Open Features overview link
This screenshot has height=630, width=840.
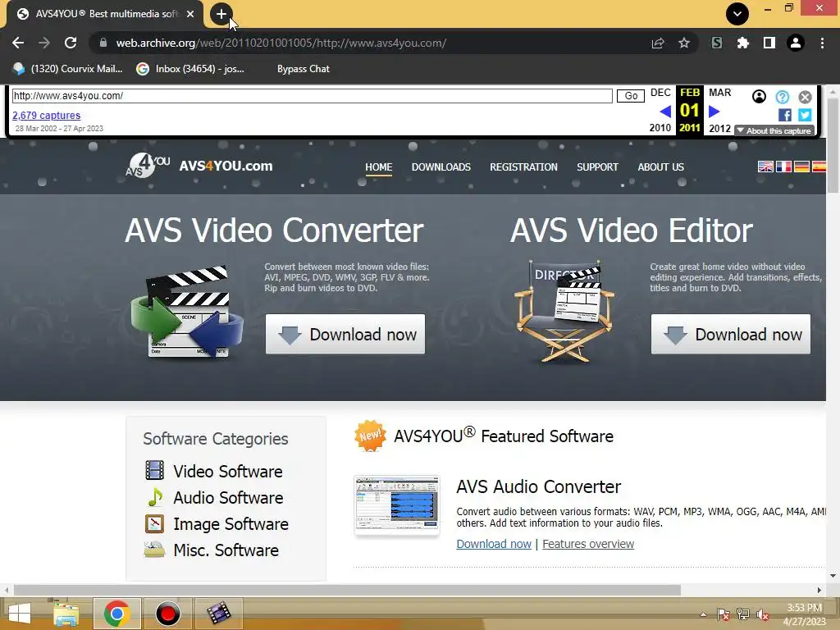click(x=588, y=545)
